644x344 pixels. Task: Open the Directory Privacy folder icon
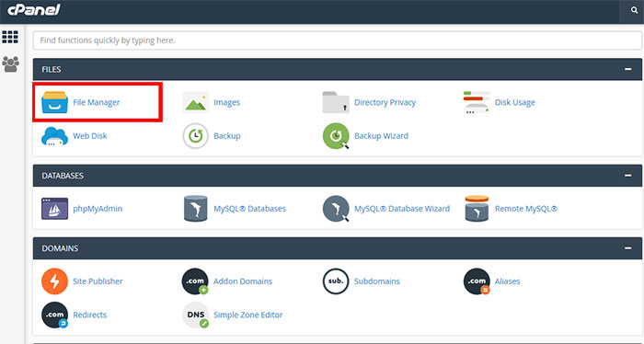[336, 102]
